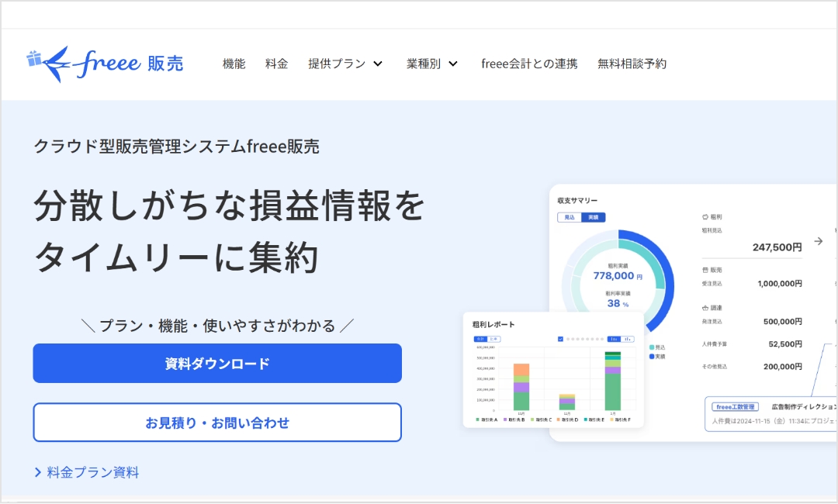Switch the summary toggle to 見込
This screenshot has width=838, height=504.
pyautogui.click(x=570, y=218)
